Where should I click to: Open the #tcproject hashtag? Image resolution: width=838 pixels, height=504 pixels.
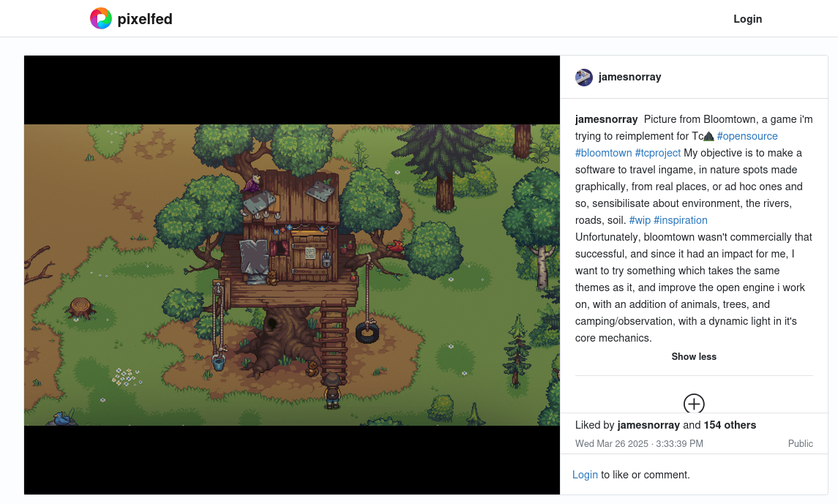click(658, 153)
